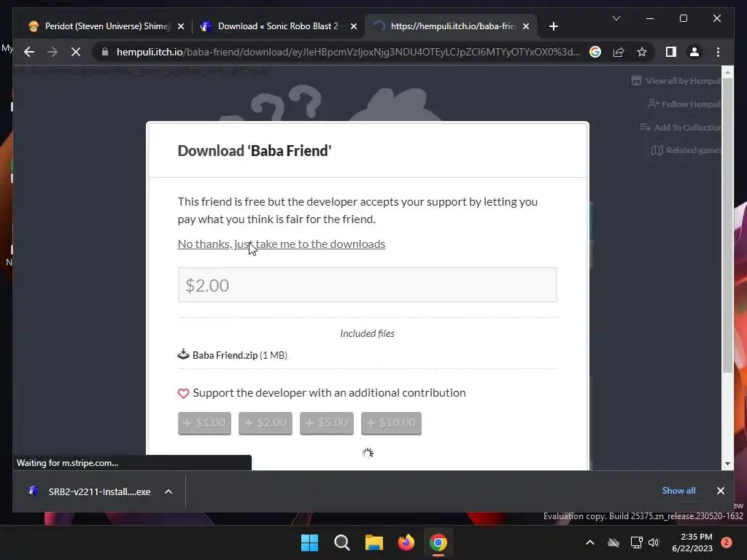Switch to Peridot Shimeji tab
The width and height of the screenshot is (747, 560).
pyautogui.click(x=107, y=26)
